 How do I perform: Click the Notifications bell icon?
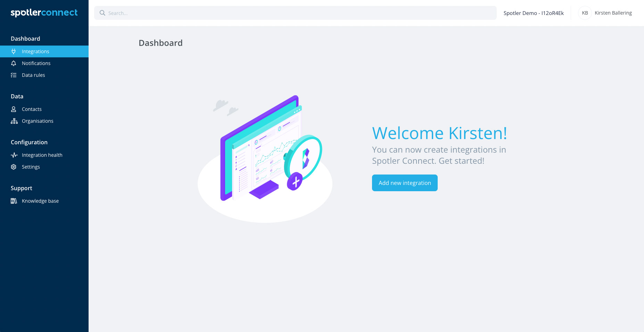(14, 63)
